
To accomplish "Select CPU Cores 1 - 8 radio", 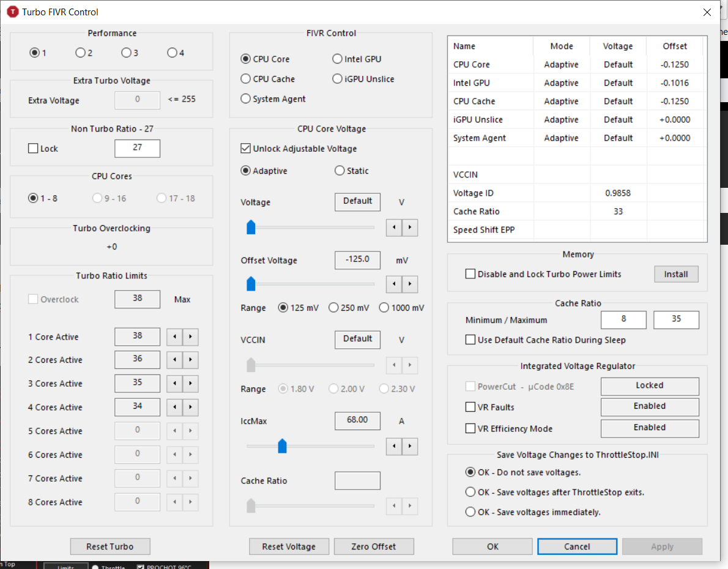I will coord(43,198).
